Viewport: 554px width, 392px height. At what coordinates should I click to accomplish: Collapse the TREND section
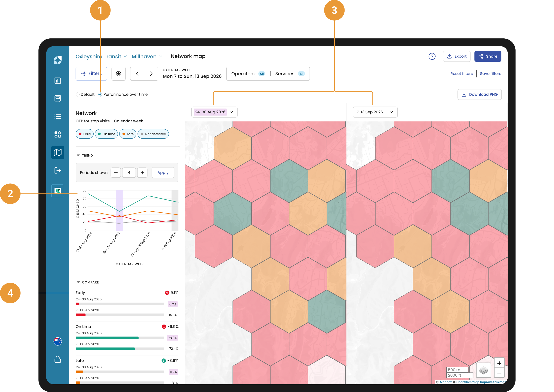point(84,155)
